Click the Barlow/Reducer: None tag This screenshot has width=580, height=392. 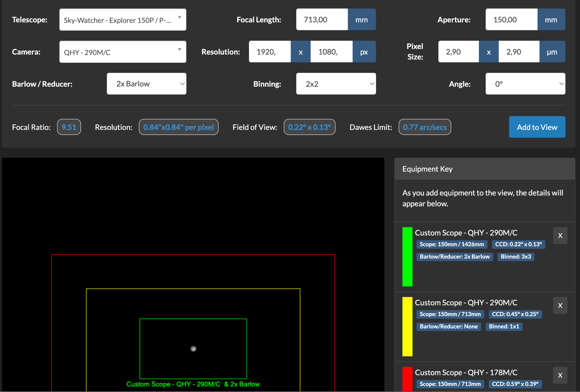coord(449,327)
